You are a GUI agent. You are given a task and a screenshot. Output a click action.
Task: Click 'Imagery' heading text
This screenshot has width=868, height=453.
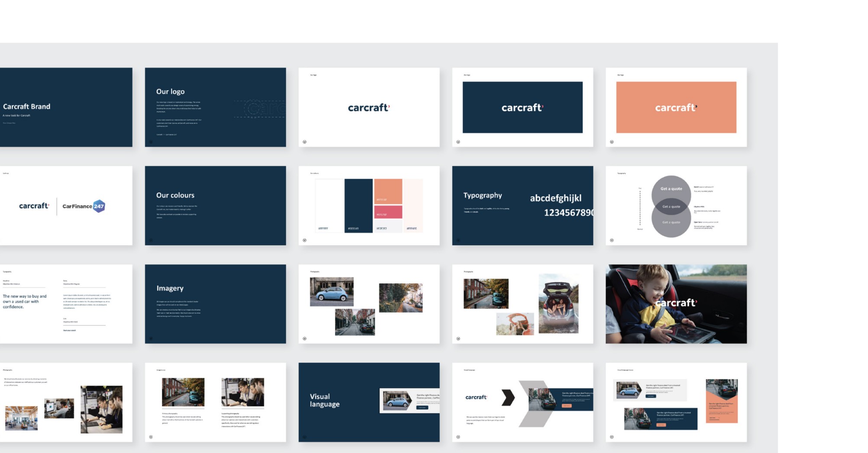[x=170, y=288]
